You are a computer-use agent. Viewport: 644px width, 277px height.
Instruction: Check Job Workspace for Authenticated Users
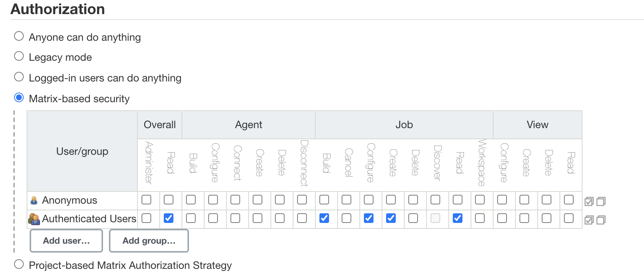tap(480, 218)
